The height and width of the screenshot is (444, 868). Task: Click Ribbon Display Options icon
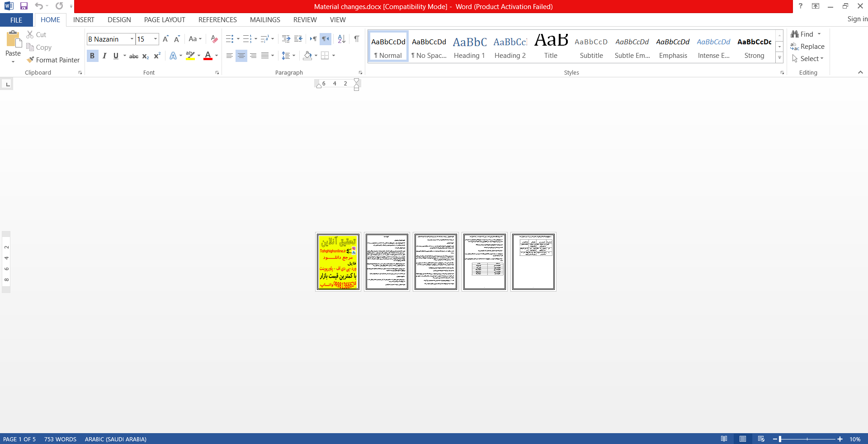816,6
